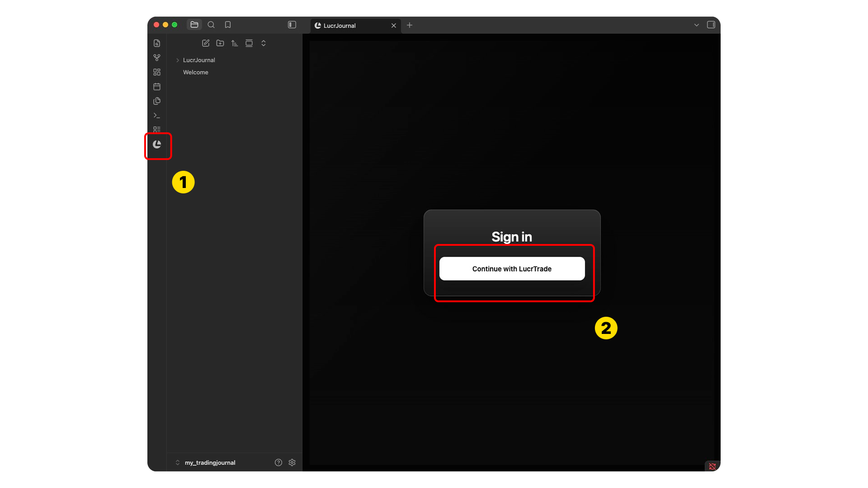Collapse or expand all folders icon
The width and height of the screenshot is (868, 488).
(264, 43)
